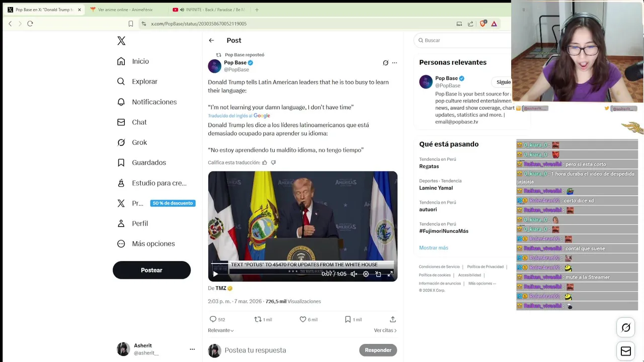The height and width of the screenshot is (362, 644).
Task: Bookmark page from address bar icon
Action: [131, 24]
